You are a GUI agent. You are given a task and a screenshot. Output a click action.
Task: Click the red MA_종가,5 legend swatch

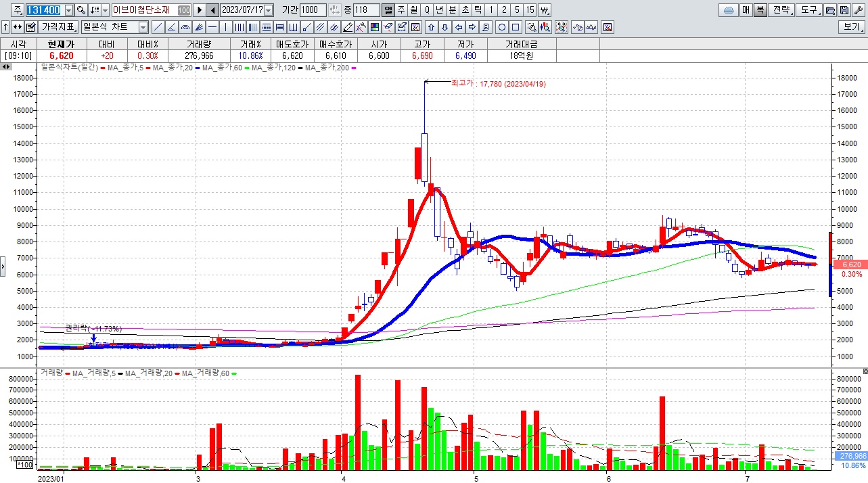[x=102, y=68]
